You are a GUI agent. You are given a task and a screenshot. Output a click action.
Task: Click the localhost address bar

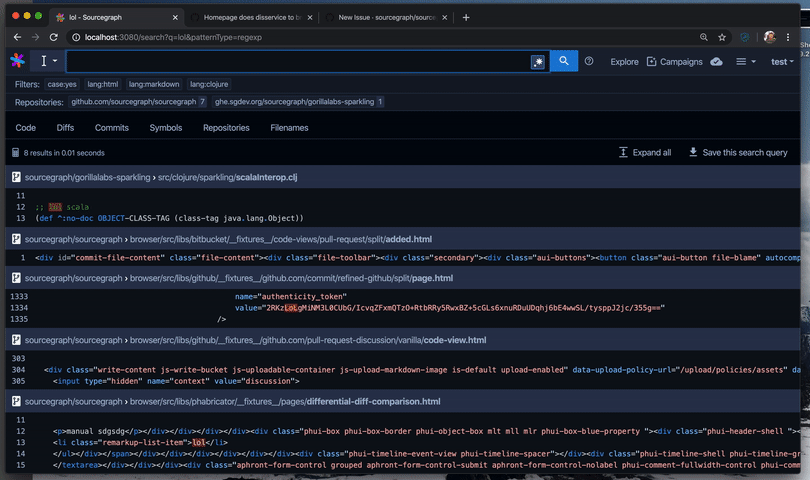pos(380,37)
